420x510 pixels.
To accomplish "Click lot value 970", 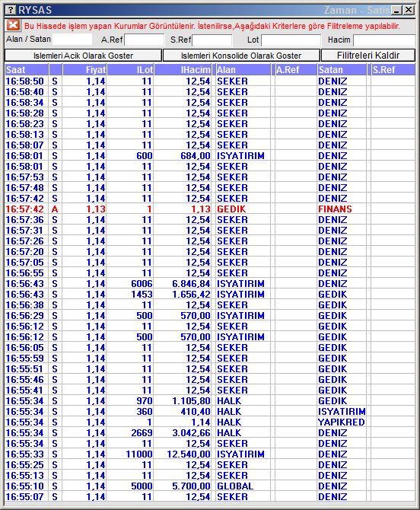I will pos(145,400).
